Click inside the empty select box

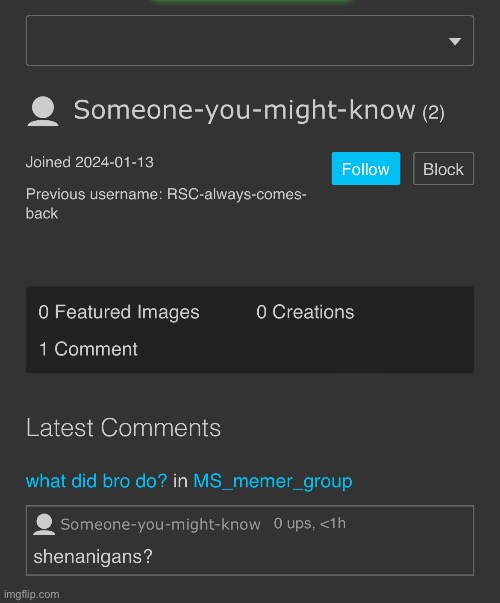(250, 40)
